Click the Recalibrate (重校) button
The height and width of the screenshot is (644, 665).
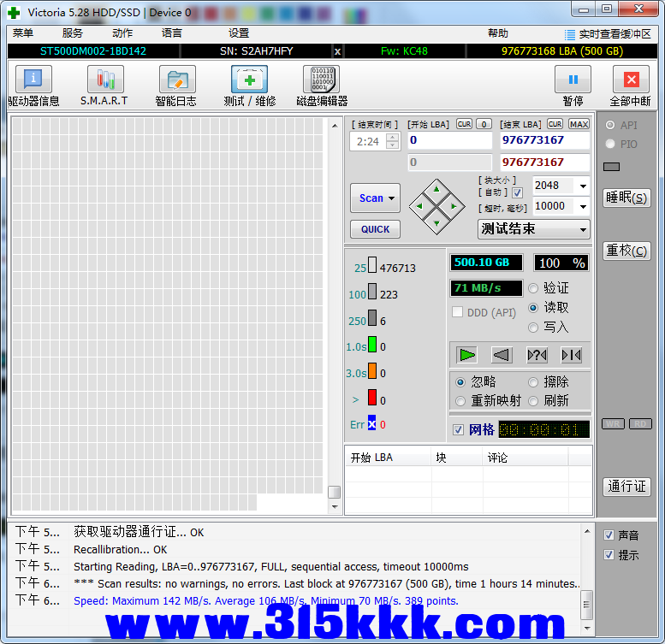[626, 251]
